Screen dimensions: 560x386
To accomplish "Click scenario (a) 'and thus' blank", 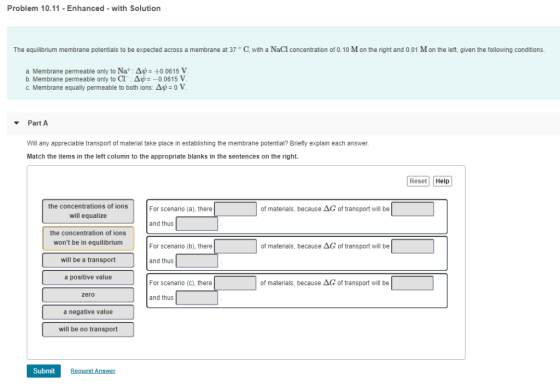I will click(197, 224).
